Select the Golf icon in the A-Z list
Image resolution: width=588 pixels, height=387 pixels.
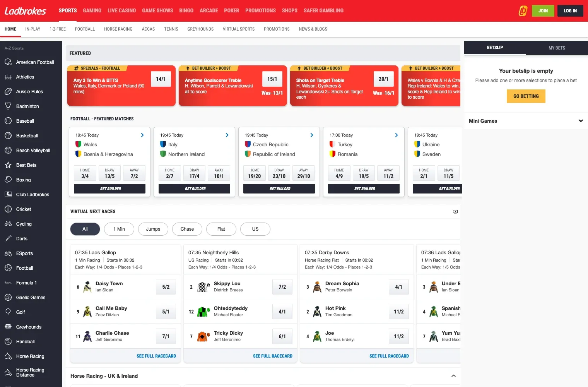[x=8, y=312]
